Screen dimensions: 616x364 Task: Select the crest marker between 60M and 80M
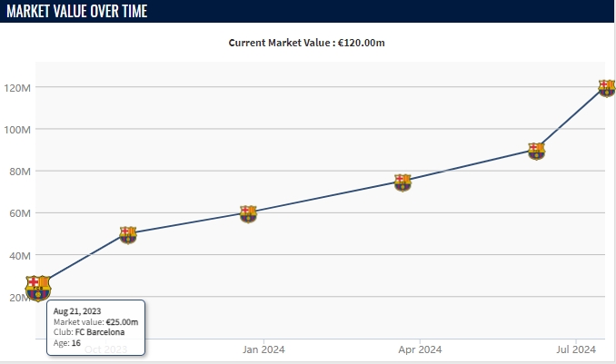[402, 182]
